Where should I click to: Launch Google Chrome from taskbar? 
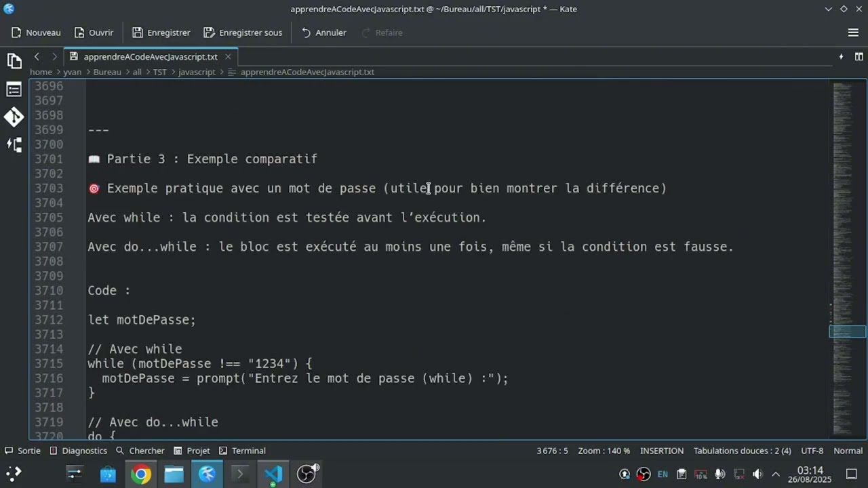141,474
